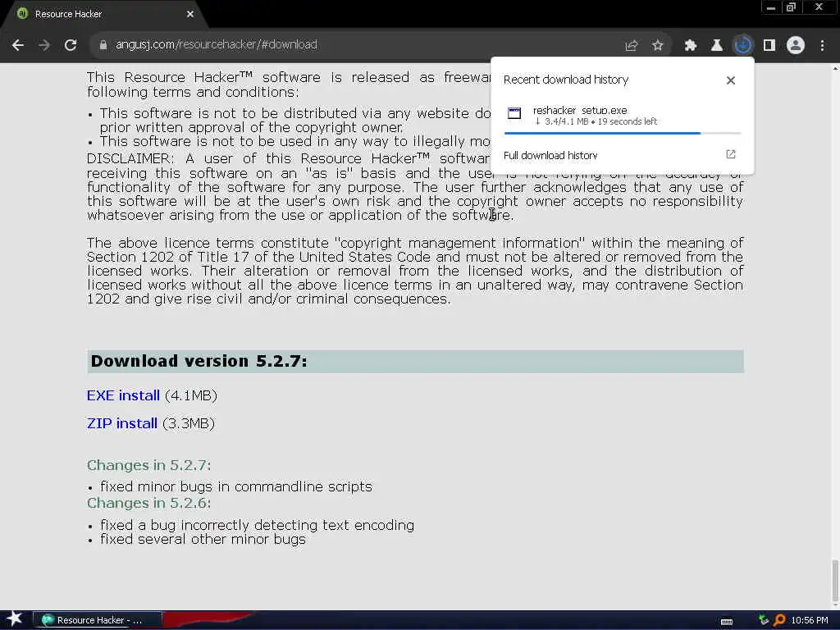The image size is (840, 630).
Task: Click the address bar URL
Action: [217, 44]
